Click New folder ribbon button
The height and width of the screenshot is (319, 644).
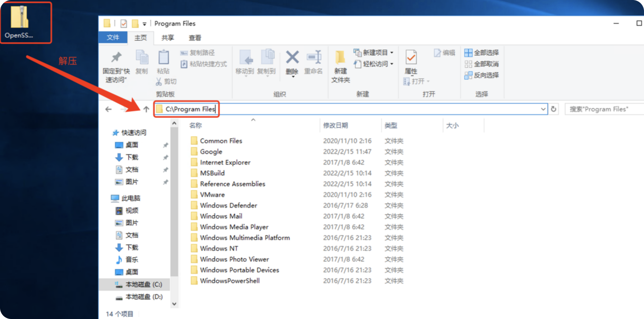tap(340, 67)
